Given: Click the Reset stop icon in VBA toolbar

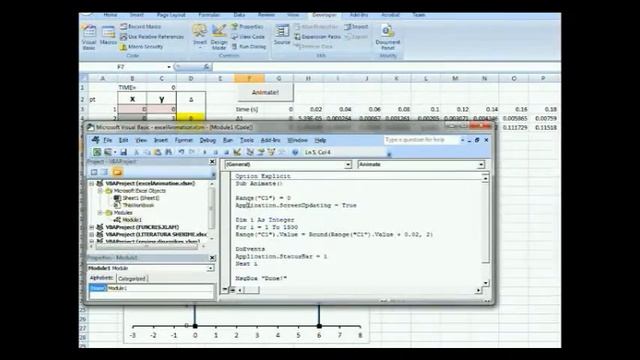Looking at the screenshot, I should point(226,152).
